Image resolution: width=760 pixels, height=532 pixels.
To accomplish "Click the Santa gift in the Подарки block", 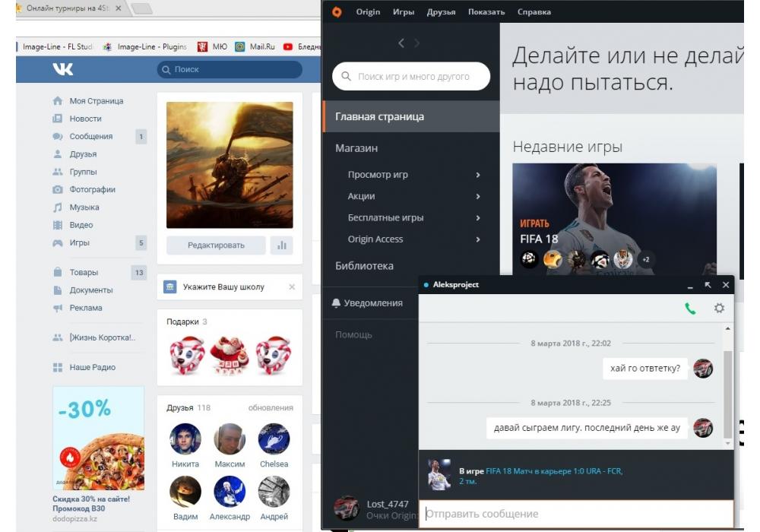I will [230, 355].
